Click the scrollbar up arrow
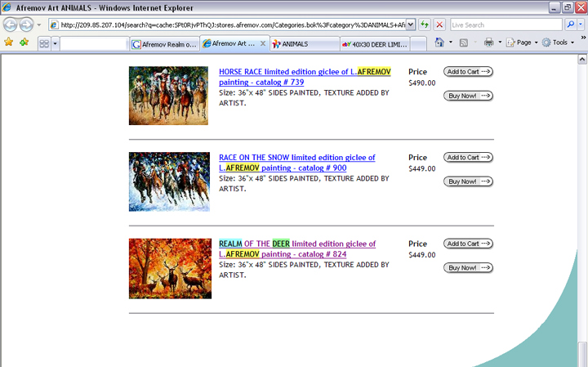Screen dimensions: 588x367 582,60
